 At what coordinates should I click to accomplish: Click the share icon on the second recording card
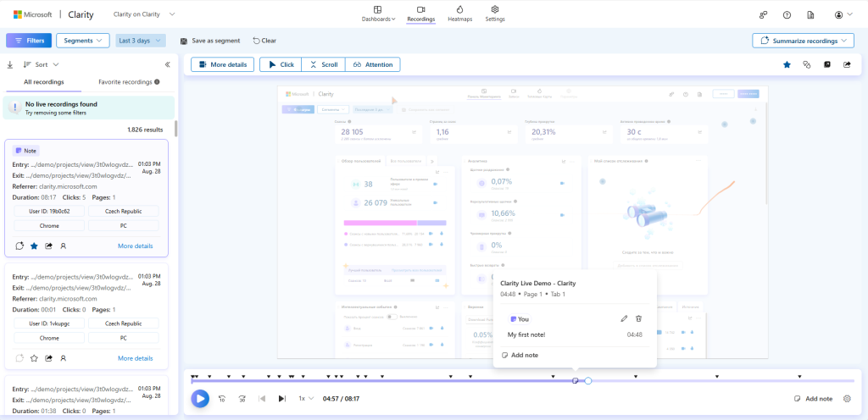[x=48, y=358]
